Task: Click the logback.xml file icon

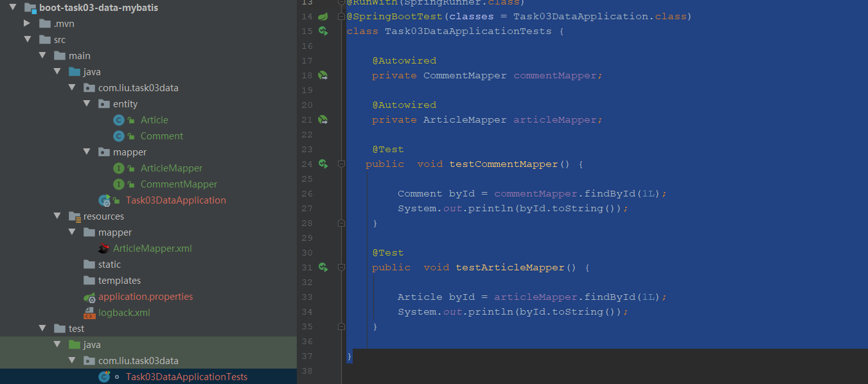Action: [89, 313]
